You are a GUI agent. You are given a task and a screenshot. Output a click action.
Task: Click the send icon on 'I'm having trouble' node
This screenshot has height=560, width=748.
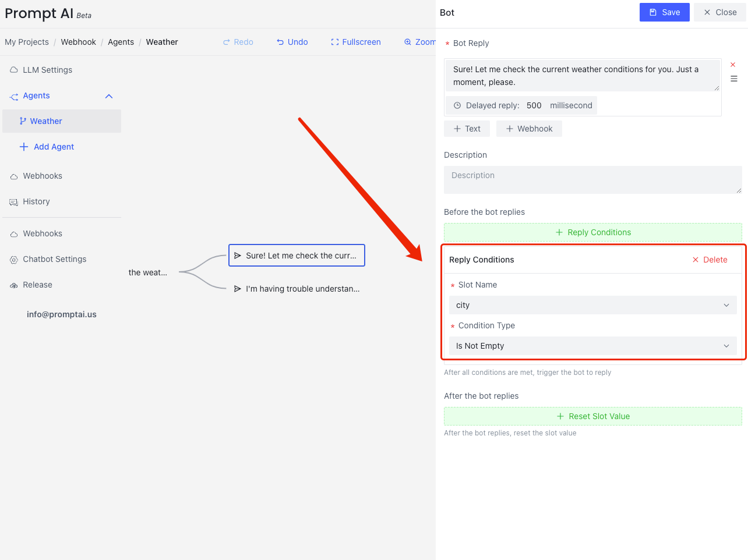pyautogui.click(x=238, y=289)
